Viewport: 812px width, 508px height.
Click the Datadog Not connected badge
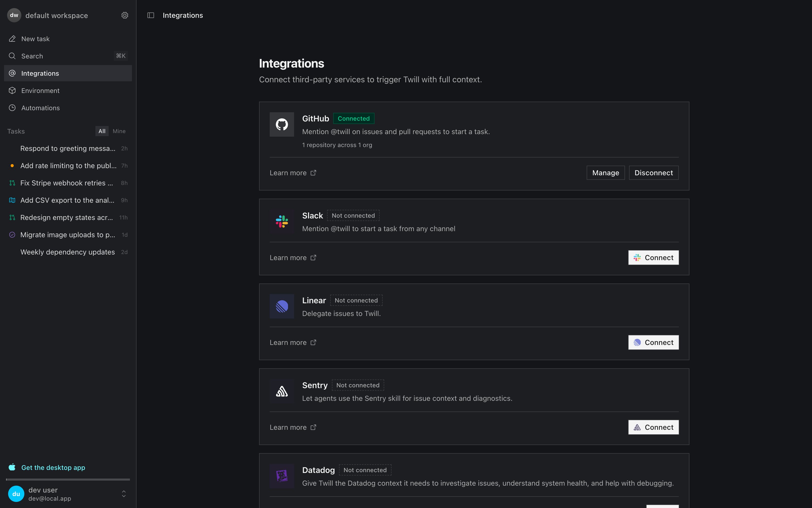point(365,470)
